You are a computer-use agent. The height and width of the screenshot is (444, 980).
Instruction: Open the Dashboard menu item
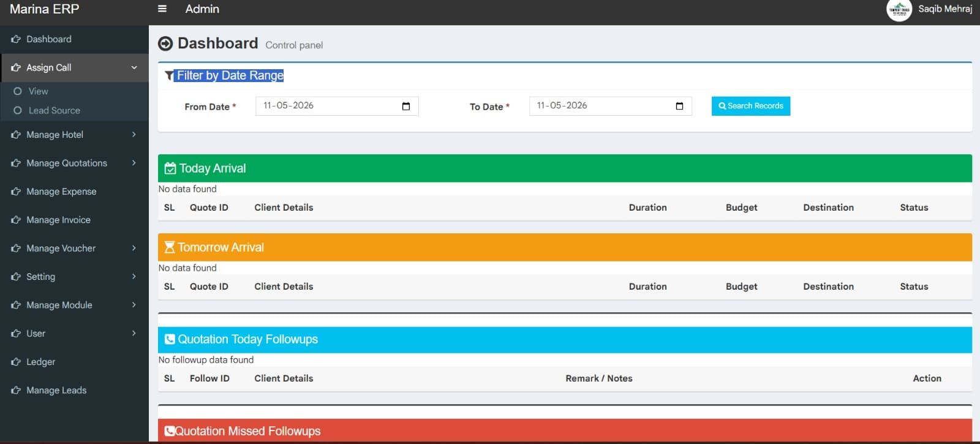(74, 39)
